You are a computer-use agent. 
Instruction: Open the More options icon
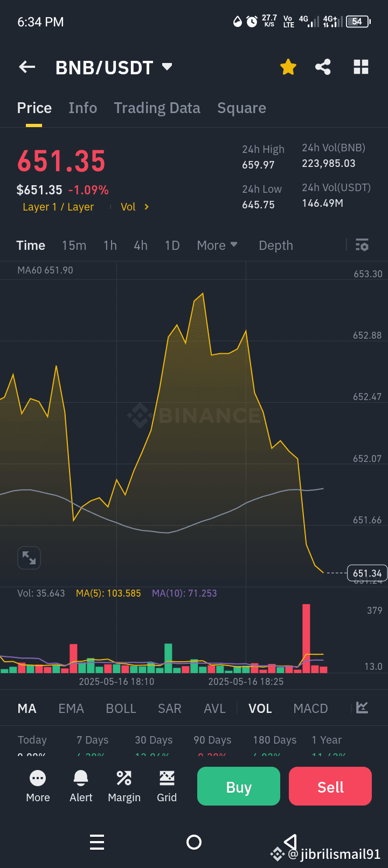click(38, 786)
